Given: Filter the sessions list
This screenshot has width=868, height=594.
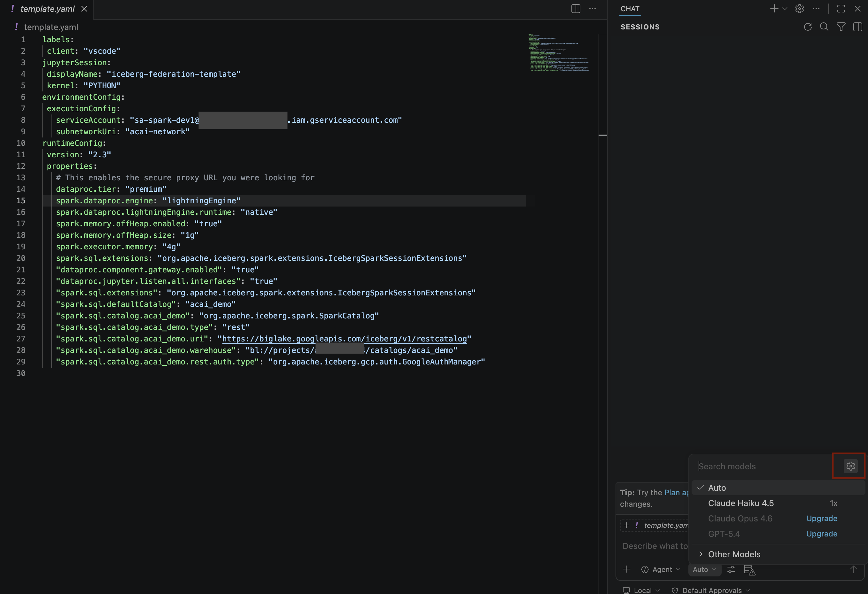Looking at the screenshot, I should pos(841,27).
